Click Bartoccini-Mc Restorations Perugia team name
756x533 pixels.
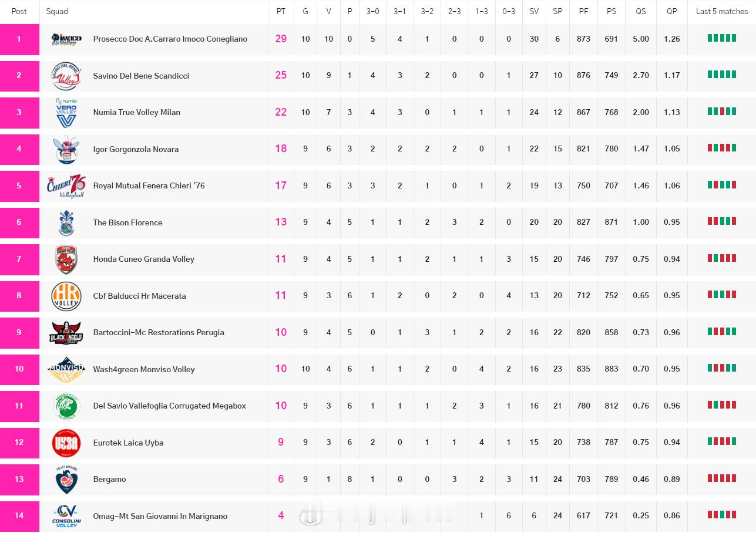pyautogui.click(x=159, y=333)
